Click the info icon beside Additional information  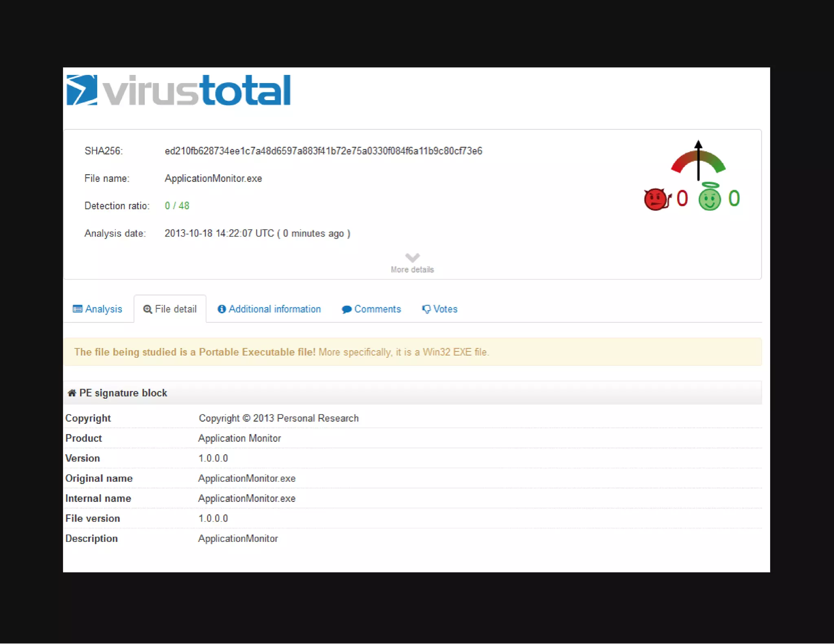point(222,309)
